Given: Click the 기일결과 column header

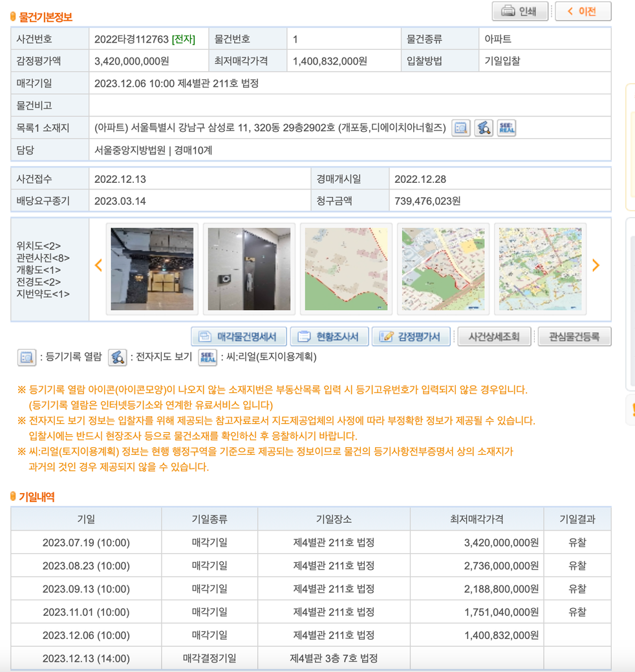Looking at the screenshot, I should point(577,519).
